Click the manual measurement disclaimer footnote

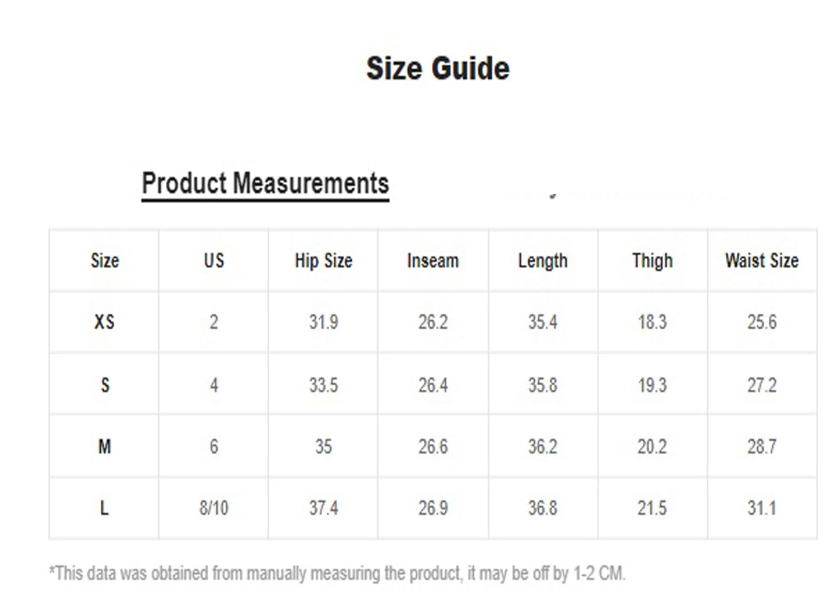(337, 573)
